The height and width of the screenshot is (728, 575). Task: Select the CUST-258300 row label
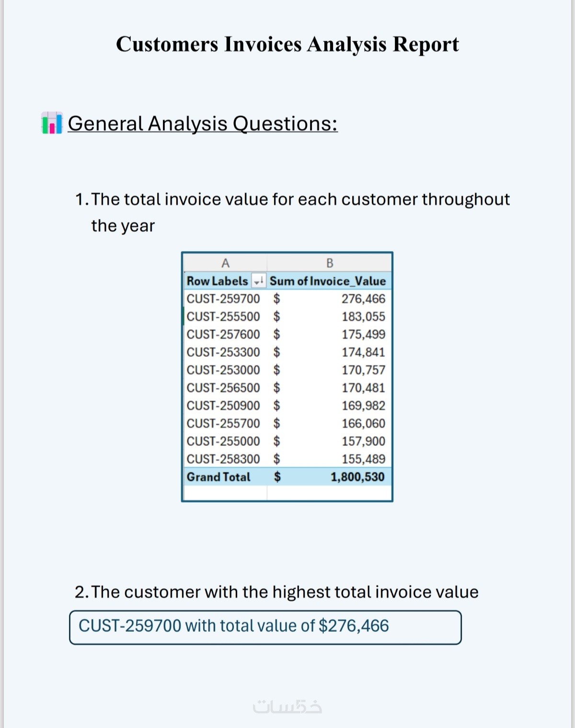223,459
